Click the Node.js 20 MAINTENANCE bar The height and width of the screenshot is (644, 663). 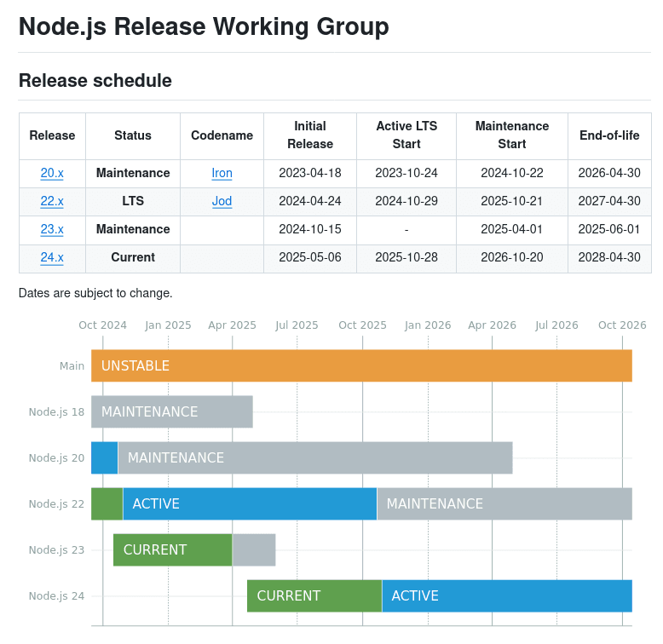coord(315,458)
